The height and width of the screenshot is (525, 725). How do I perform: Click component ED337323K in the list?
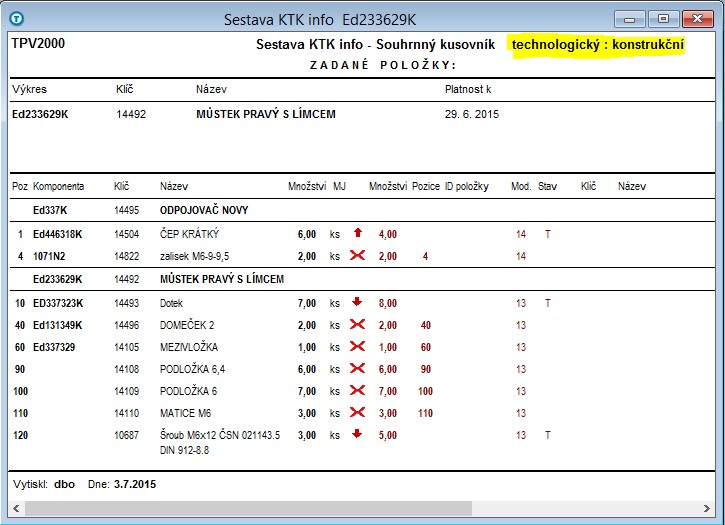(x=58, y=303)
